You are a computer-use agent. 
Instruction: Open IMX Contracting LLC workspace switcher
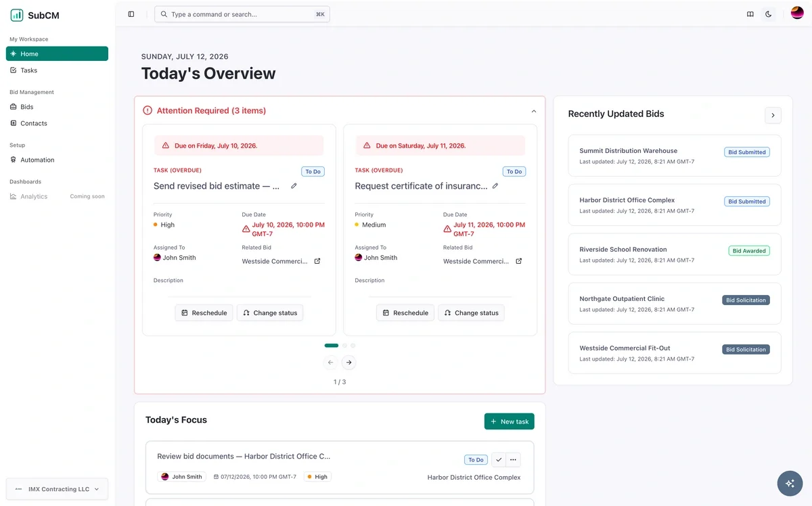point(57,489)
